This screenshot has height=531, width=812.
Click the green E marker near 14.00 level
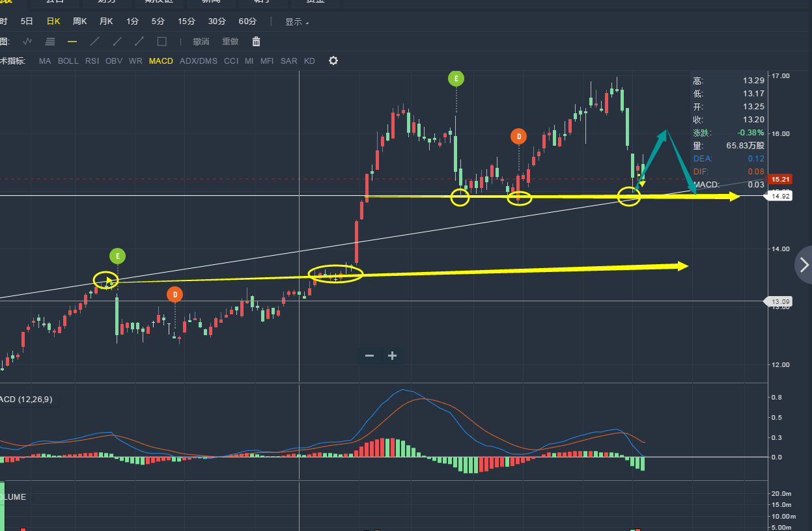(x=117, y=256)
